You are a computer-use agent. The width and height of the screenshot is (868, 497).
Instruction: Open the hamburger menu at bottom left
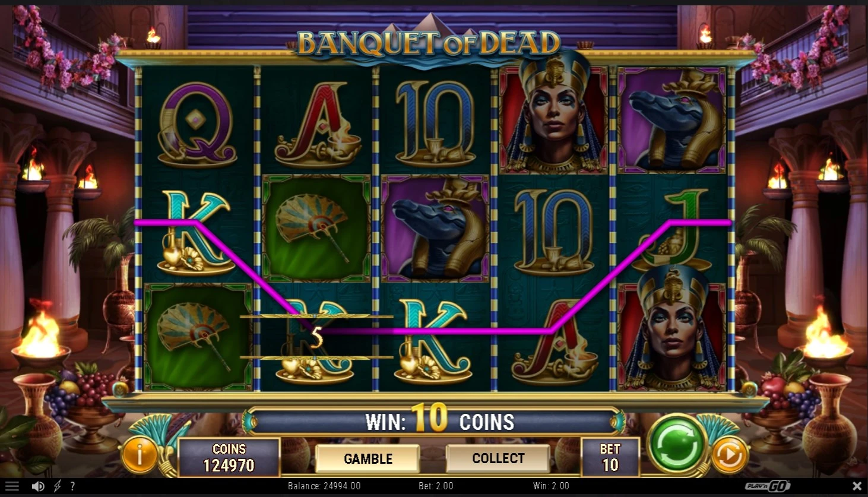point(12,486)
